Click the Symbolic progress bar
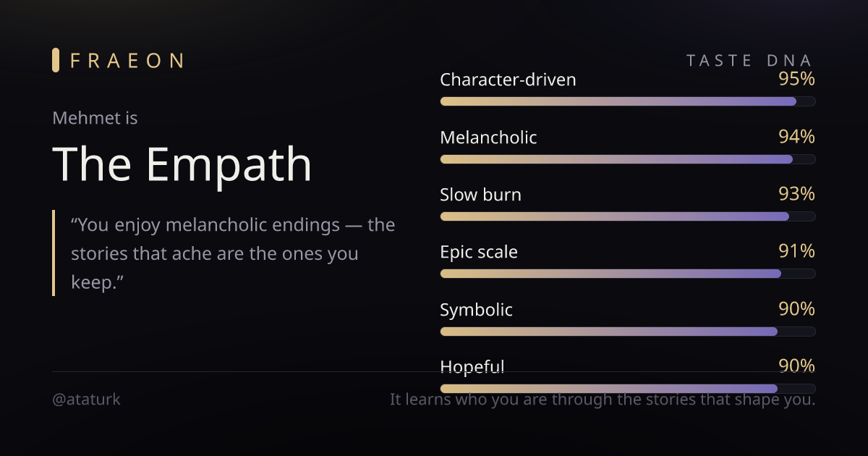This screenshot has width=868, height=456. point(628,332)
